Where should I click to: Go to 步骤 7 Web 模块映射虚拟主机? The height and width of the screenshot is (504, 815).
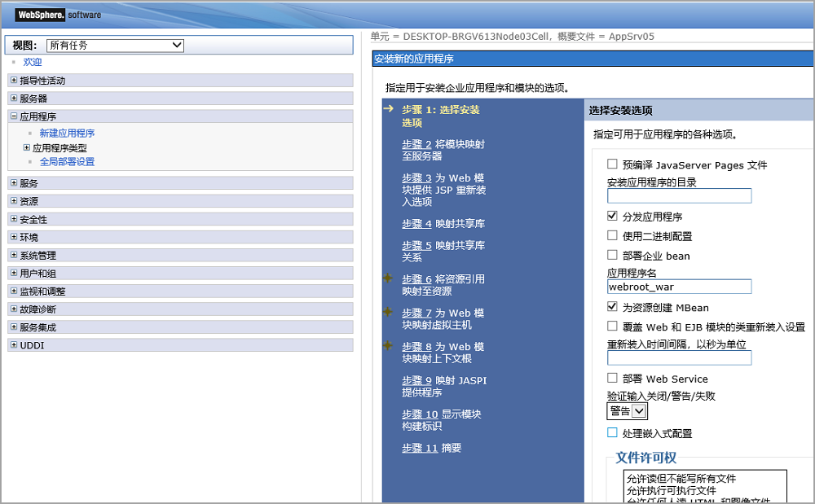pos(416,313)
